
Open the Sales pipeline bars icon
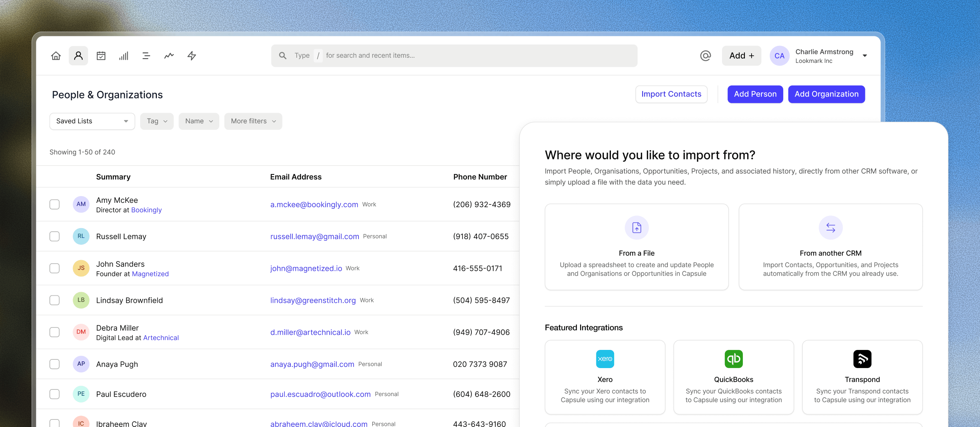point(124,56)
